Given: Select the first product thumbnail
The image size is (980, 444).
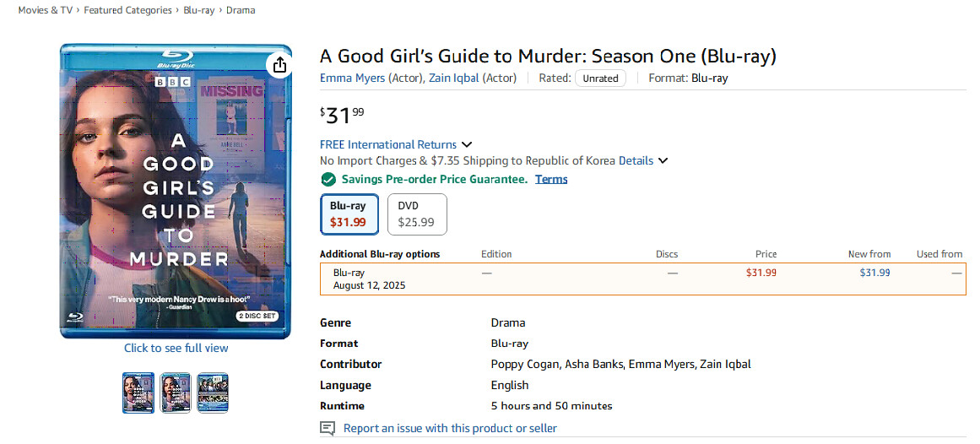Looking at the screenshot, I should (138, 393).
